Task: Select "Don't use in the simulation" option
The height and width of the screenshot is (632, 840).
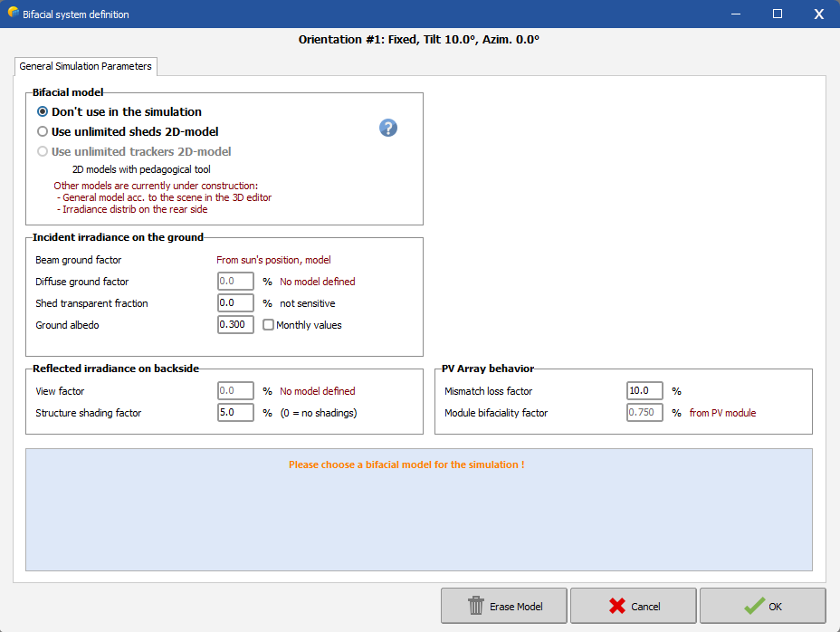Action: (x=43, y=111)
